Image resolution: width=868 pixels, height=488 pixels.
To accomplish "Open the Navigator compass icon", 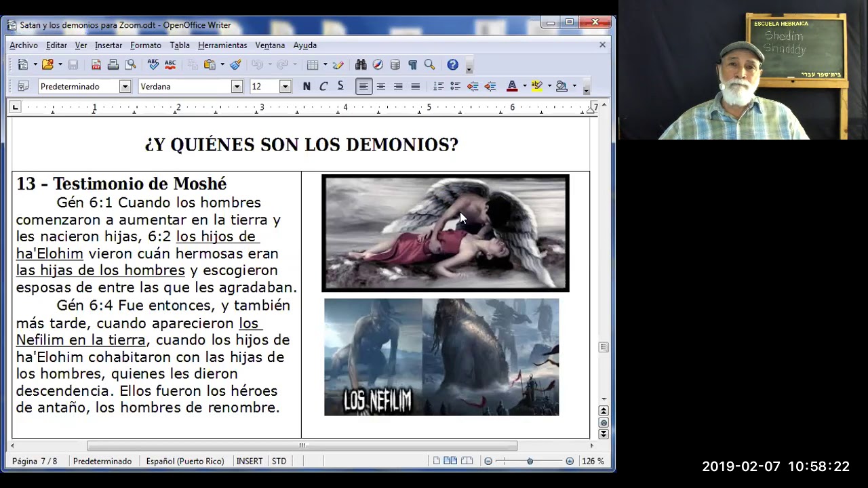I will click(378, 64).
